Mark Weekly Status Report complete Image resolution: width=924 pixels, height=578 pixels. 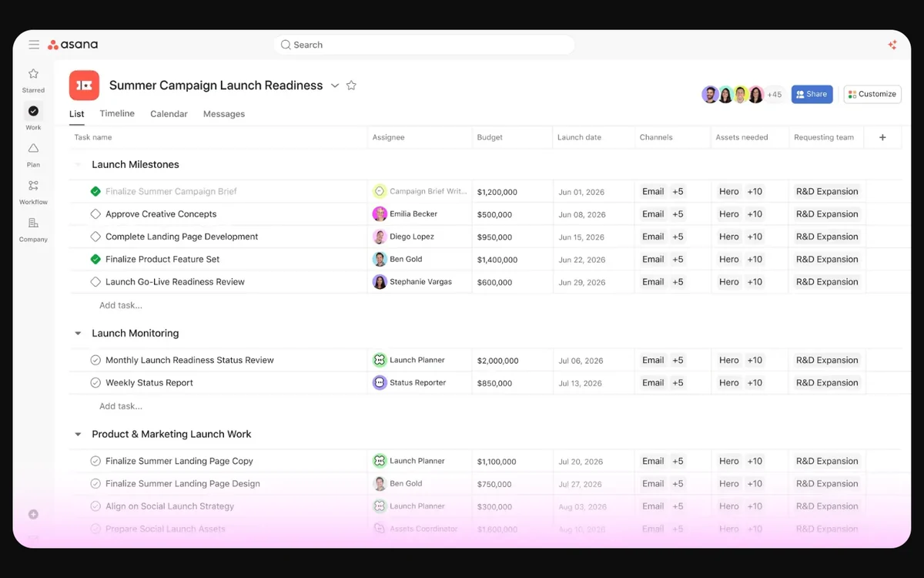pos(95,382)
